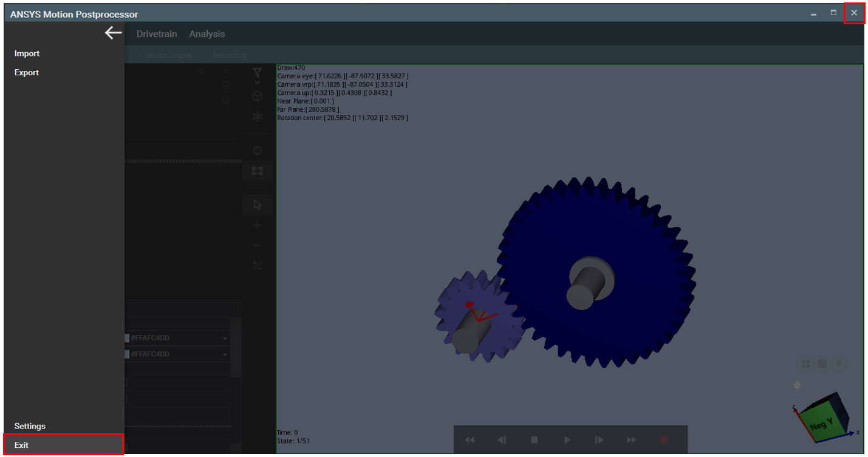868x457 pixels.
Task: Step to the next frame
Action: (x=599, y=440)
